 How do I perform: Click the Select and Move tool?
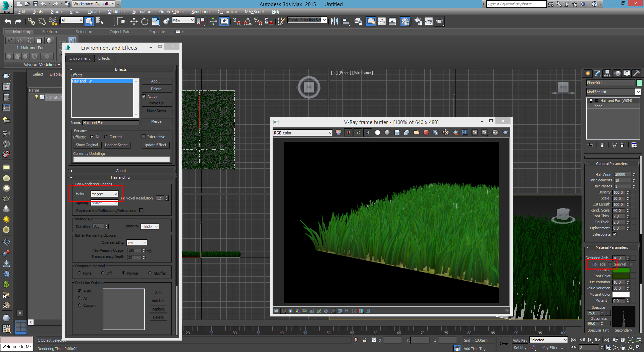tap(134, 22)
